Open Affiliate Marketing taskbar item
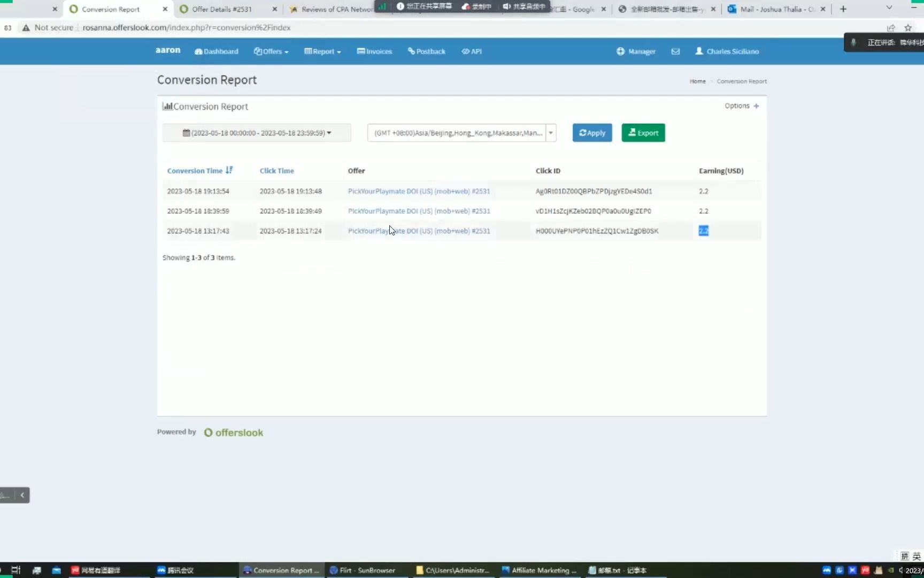This screenshot has width=924, height=578. (x=539, y=570)
